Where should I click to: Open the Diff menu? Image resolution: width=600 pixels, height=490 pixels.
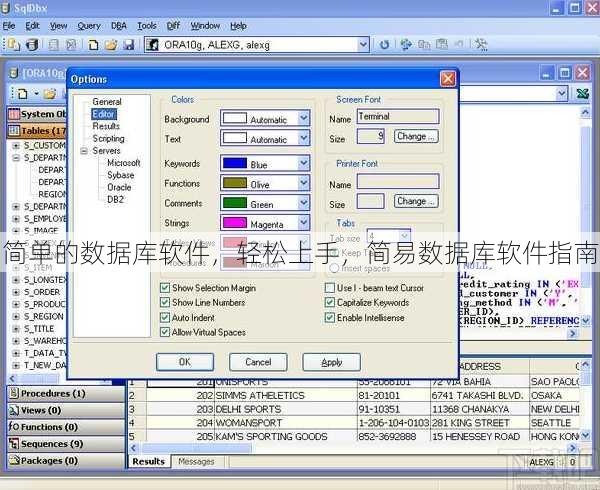173,26
